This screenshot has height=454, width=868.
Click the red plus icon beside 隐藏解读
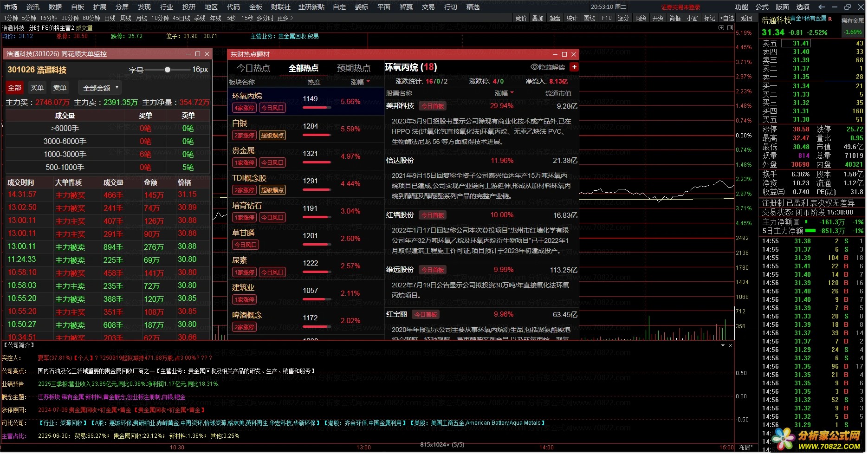click(x=574, y=67)
